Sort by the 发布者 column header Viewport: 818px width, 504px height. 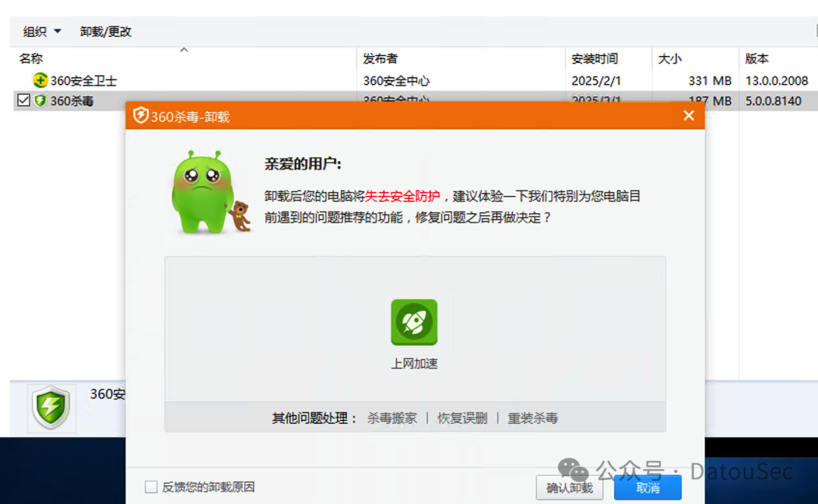[x=380, y=58]
